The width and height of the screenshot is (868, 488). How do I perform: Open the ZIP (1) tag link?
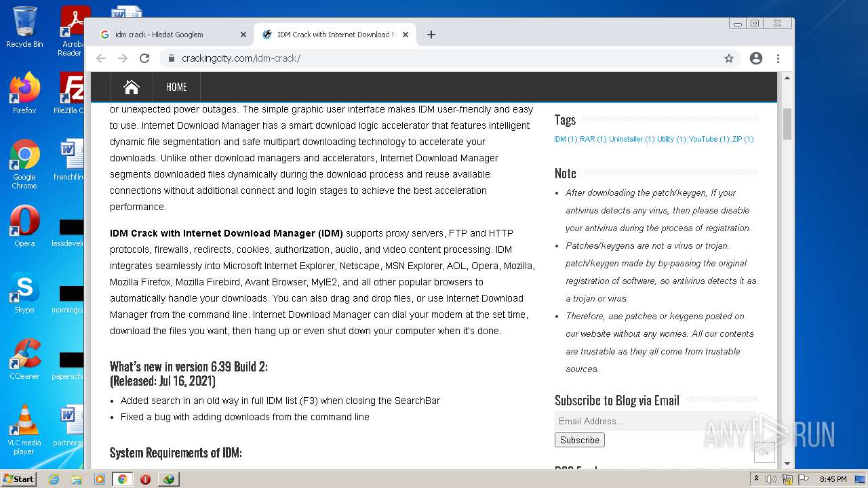(743, 139)
